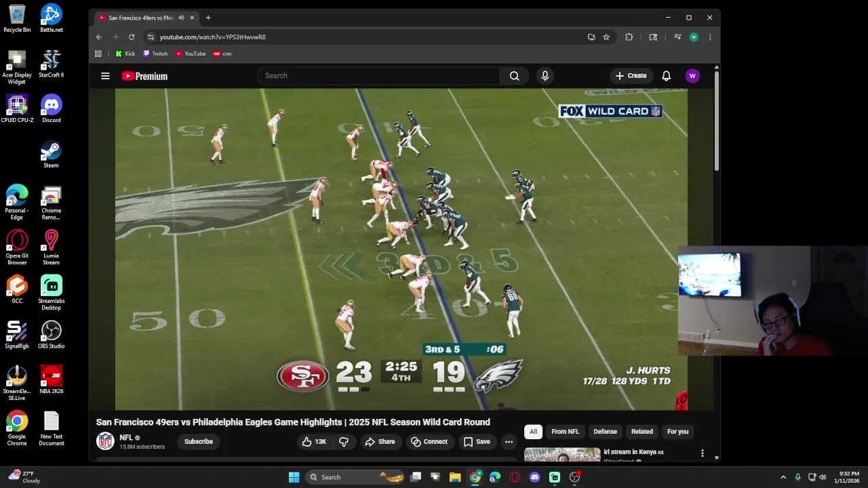Image resolution: width=868 pixels, height=488 pixels.
Task: Mute the tab via speaker icon
Action: pos(181,18)
